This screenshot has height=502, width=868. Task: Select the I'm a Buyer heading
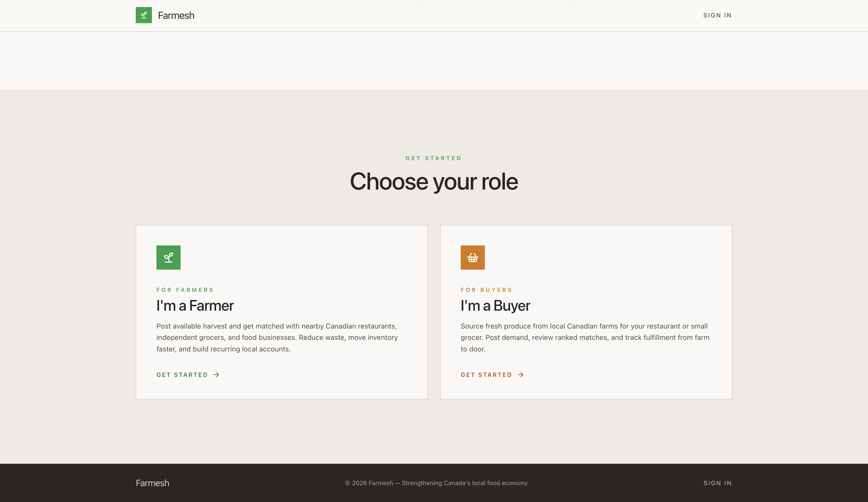(495, 306)
